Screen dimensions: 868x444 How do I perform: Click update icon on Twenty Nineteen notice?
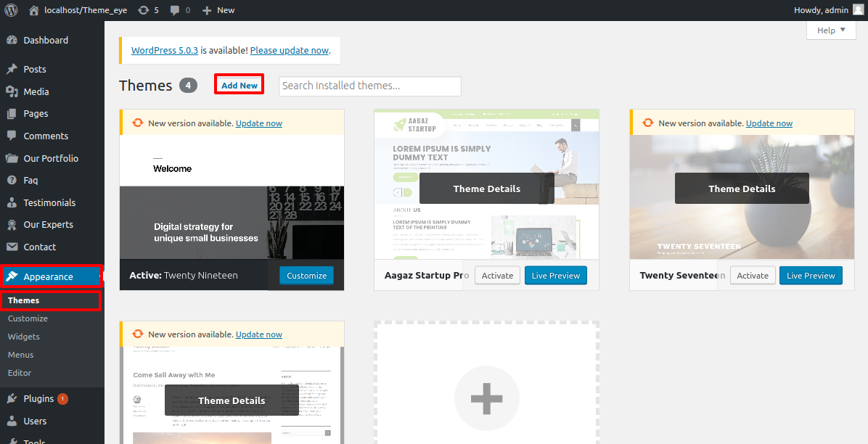[137, 123]
